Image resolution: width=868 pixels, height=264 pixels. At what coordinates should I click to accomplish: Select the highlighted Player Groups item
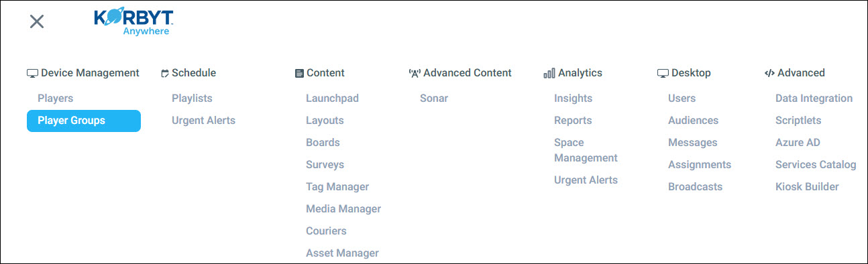click(x=84, y=121)
